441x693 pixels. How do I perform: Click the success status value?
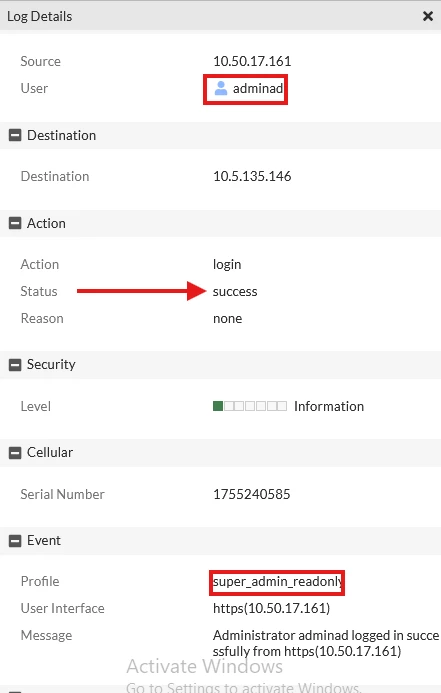[235, 292]
